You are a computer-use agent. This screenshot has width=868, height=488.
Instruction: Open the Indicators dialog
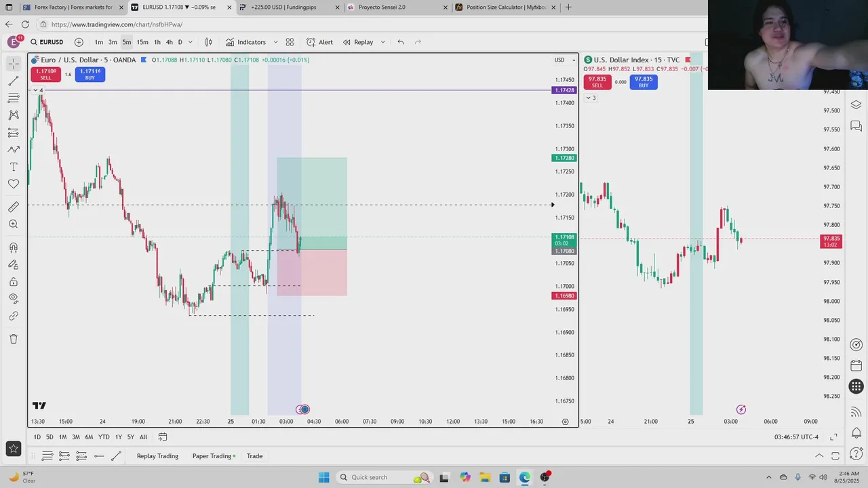[246, 42]
